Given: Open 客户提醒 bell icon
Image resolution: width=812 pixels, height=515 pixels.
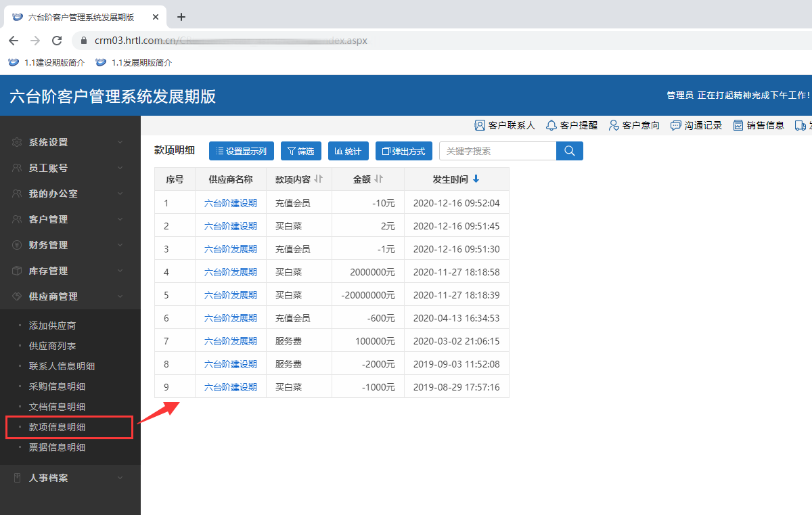Looking at the screenshot, I should (x=572, y=125).
